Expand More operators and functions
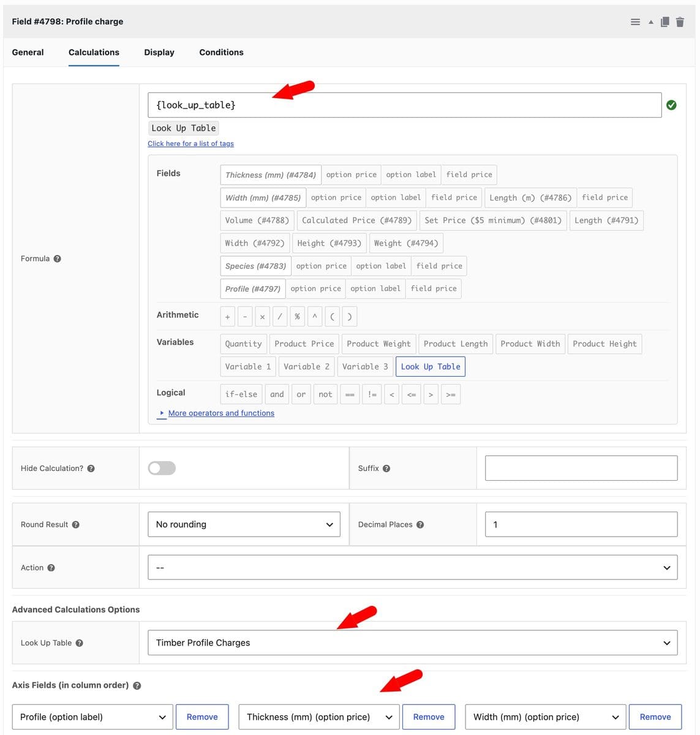The width and height of the screenshot is (700, 735). (221, 413)
